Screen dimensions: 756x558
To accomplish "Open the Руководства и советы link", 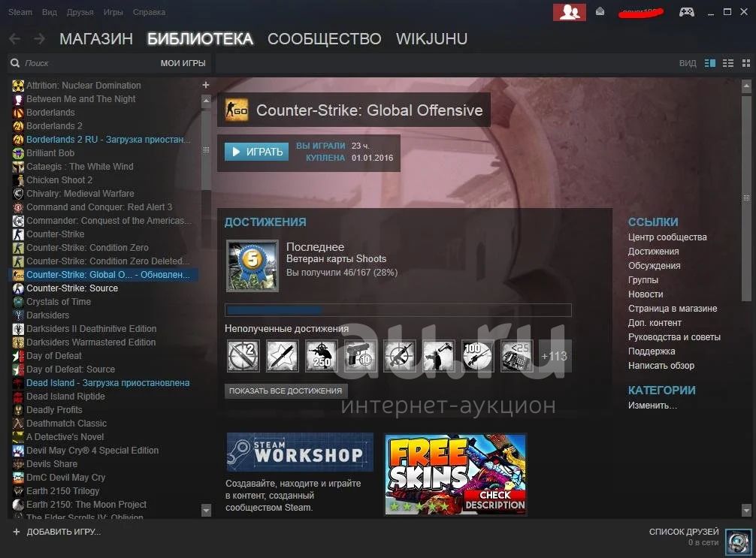I will coord(674,336).
